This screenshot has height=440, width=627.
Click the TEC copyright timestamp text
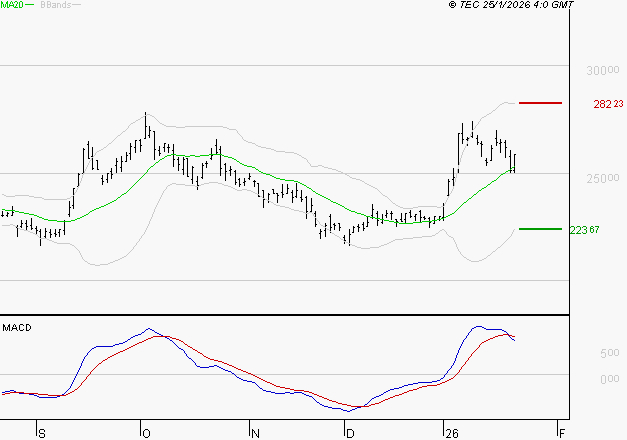pyautogui.click(x=511, y=5)
